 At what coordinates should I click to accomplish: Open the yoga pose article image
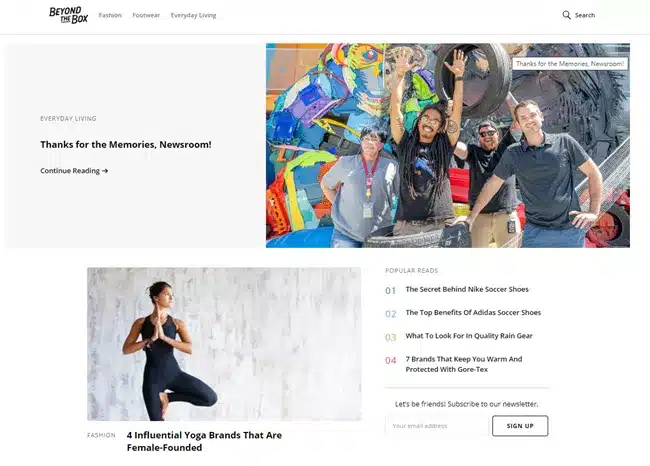point(224,344)
